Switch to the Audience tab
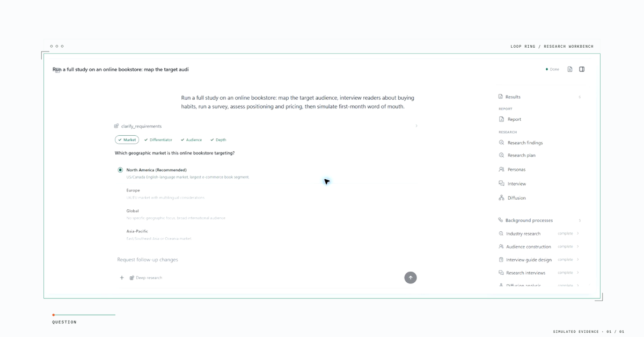The width and height of the screenshot is (644, 337). (x=191, y=140)
